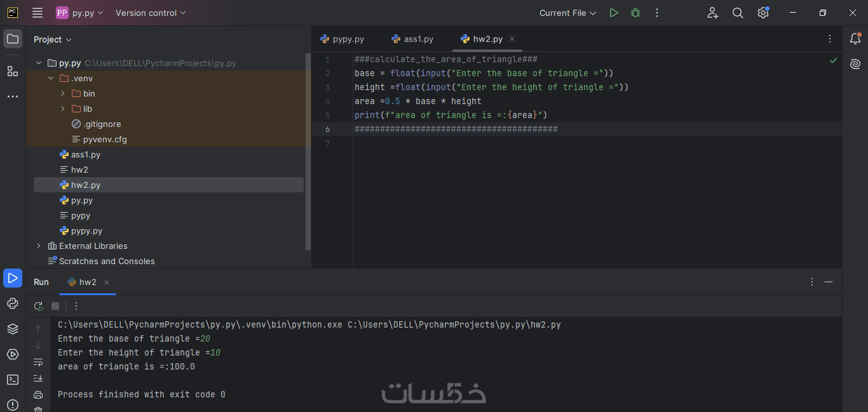Switch to the ass1.py editor tab
Viewport: 868px width, 412px height.
click(x=412, y=39)
